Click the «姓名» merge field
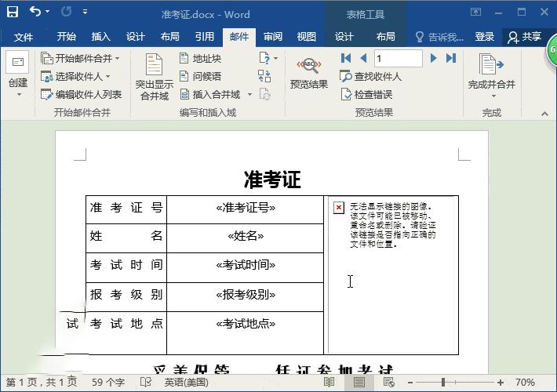Viewport: 557px width, 392px height. [246, 235]
